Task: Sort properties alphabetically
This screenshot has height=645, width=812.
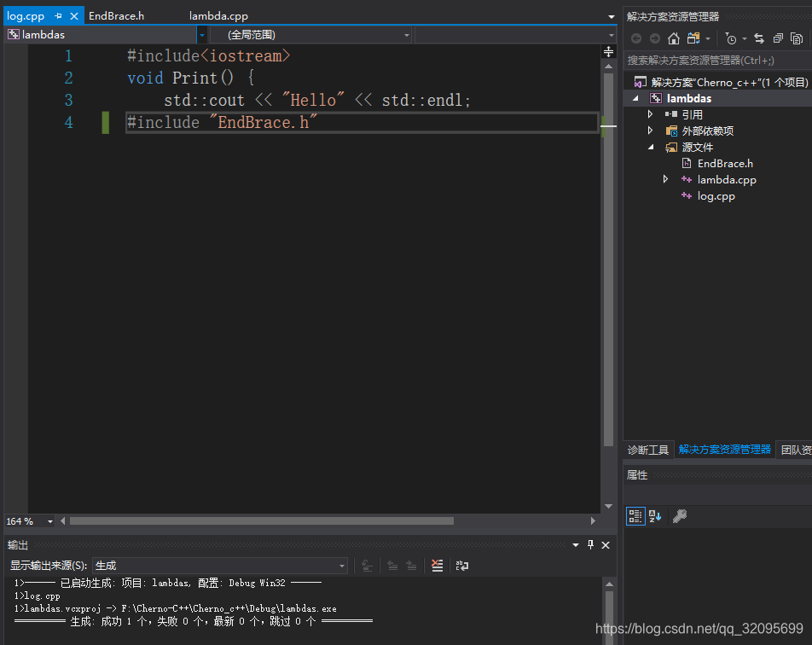Action: point(655,516)
